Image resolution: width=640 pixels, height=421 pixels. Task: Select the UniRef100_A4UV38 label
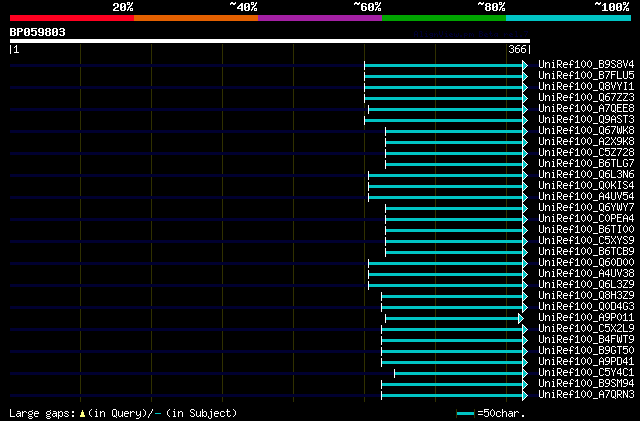[x=586, y=274]
